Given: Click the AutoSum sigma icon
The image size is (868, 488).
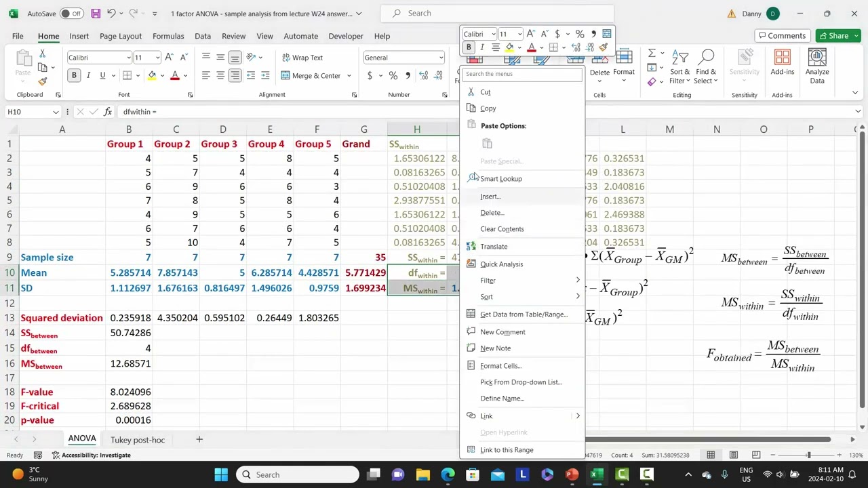Looking at the screenshot, I should click(x=652, y=54).
